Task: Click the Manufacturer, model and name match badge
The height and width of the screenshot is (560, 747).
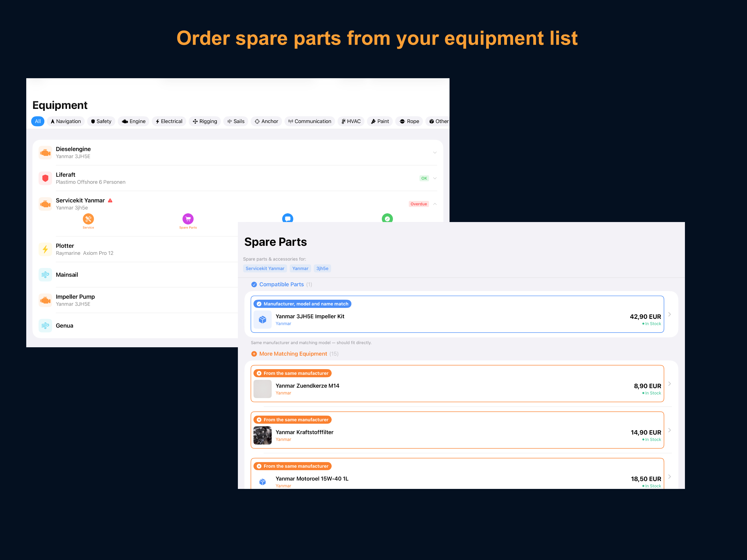Action: tap(303, 304)
